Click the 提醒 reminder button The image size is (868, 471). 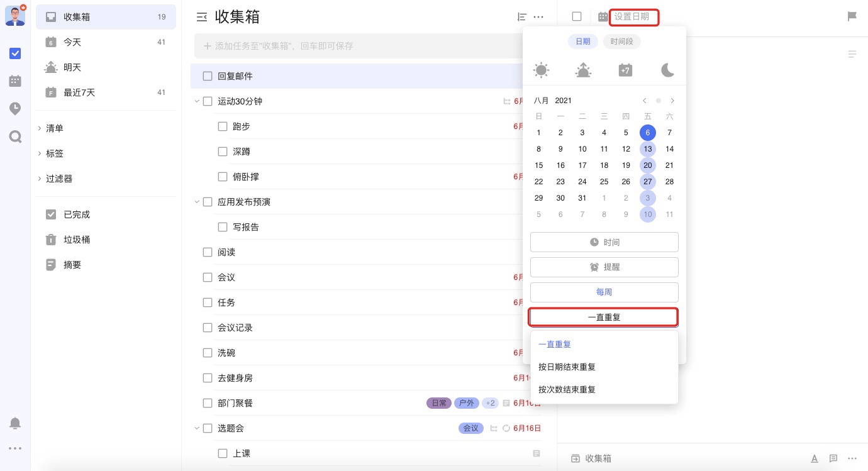(x=604, y=267)
